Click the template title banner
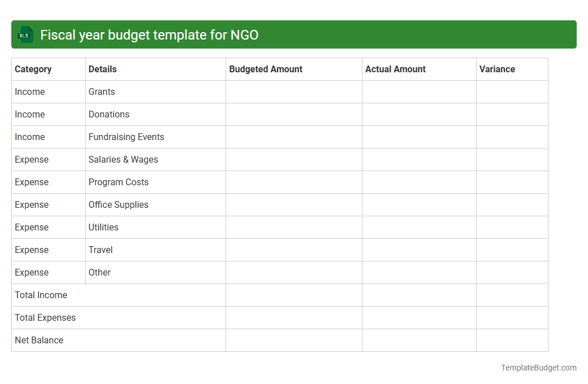 294,34
